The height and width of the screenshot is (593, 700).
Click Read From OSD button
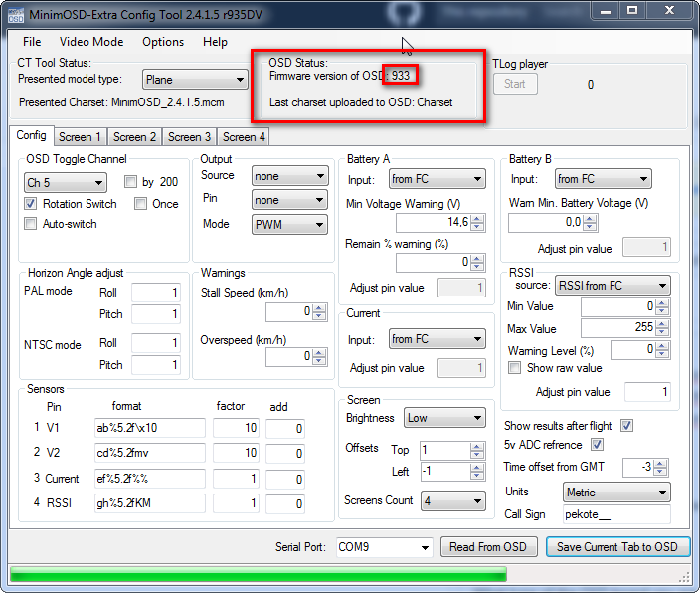(x=488, y=547)
